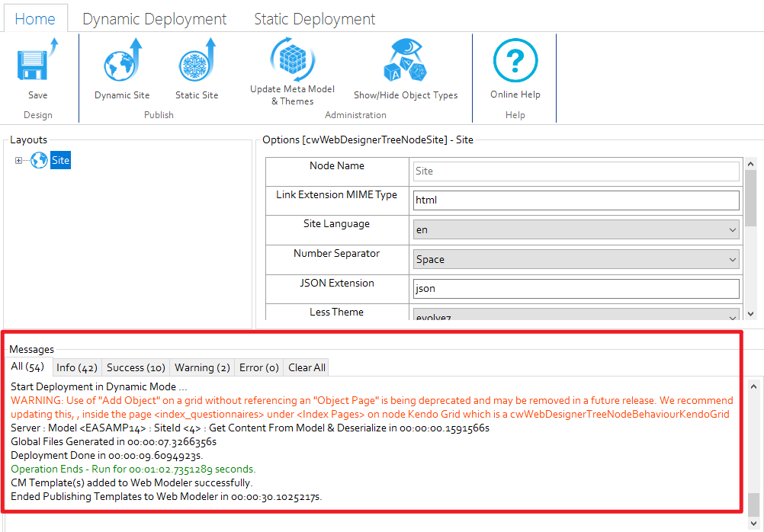Click the globe icon beside Site node
764x532 pixels.
coord(38,160)
